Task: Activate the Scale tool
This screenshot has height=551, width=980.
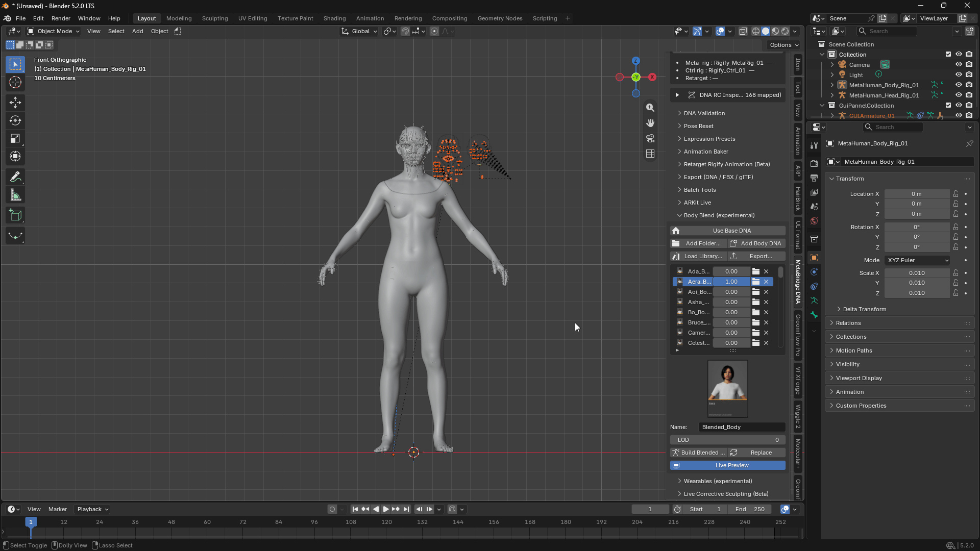Action: point(15,138)
